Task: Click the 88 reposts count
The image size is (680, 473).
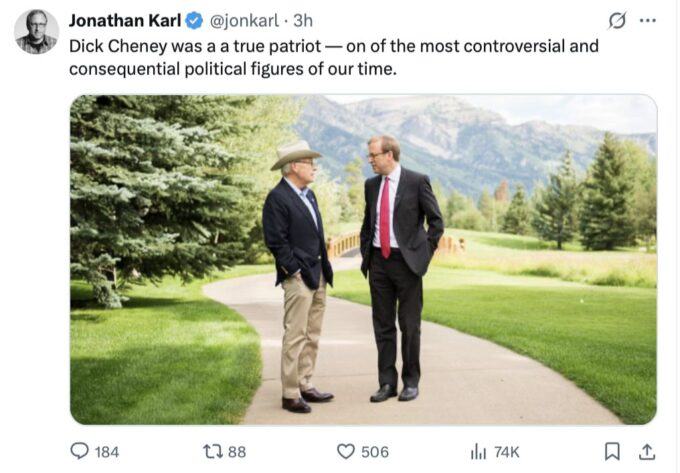Action: pos(237,452)
